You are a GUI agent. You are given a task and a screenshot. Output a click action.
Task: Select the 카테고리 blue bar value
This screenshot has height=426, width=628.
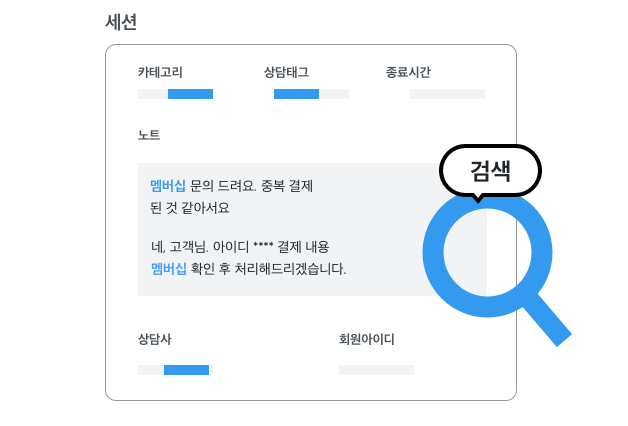[x=190, y=94]
